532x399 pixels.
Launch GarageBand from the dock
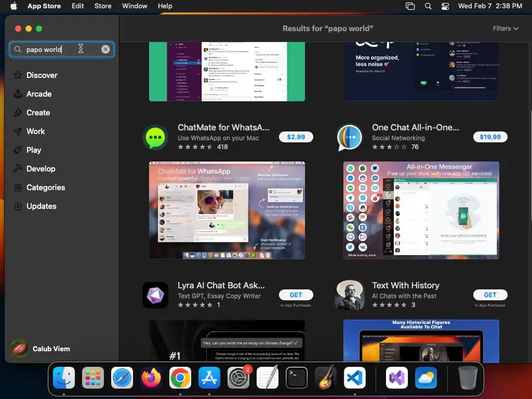coord(326,377)
